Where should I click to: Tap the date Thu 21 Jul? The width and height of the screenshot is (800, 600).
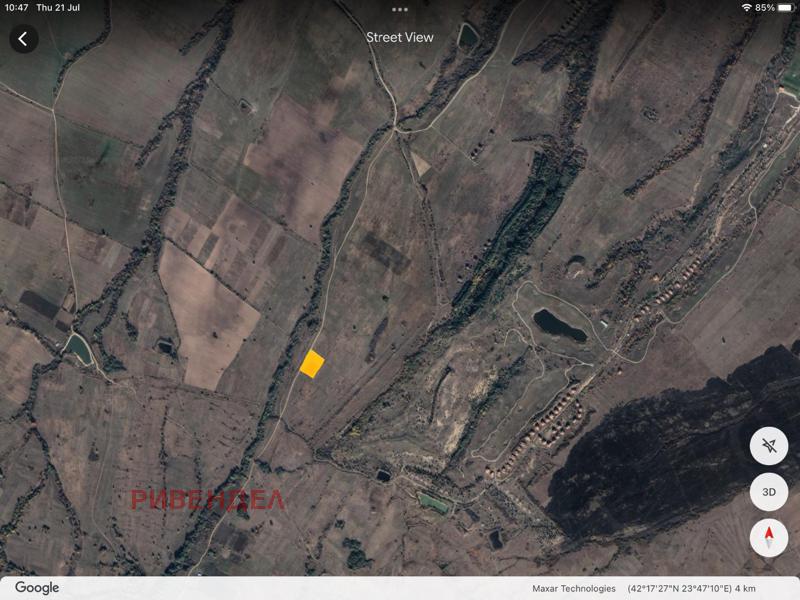pyautogui.click(x=58, y=8)
